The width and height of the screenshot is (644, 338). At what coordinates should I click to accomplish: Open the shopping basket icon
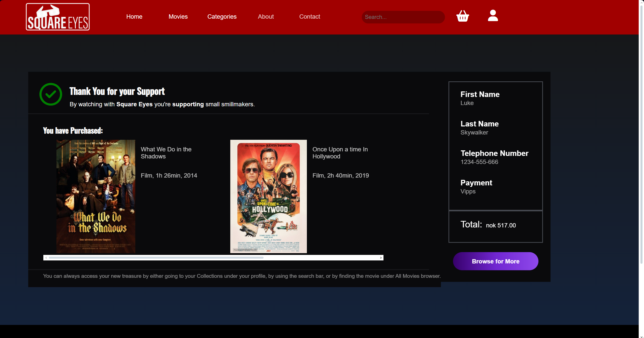tap(463, 16)
